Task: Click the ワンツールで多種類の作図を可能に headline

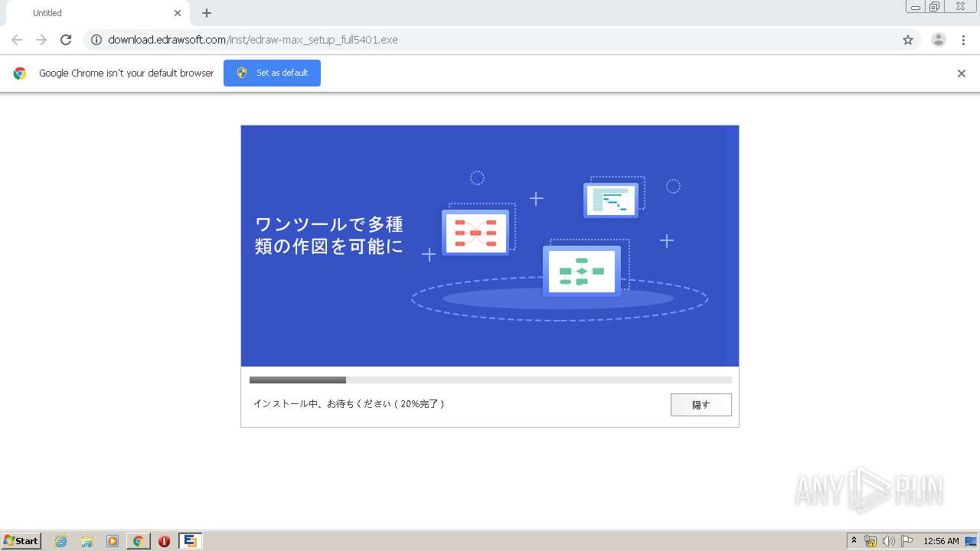Action: click(x=329, y=235)
